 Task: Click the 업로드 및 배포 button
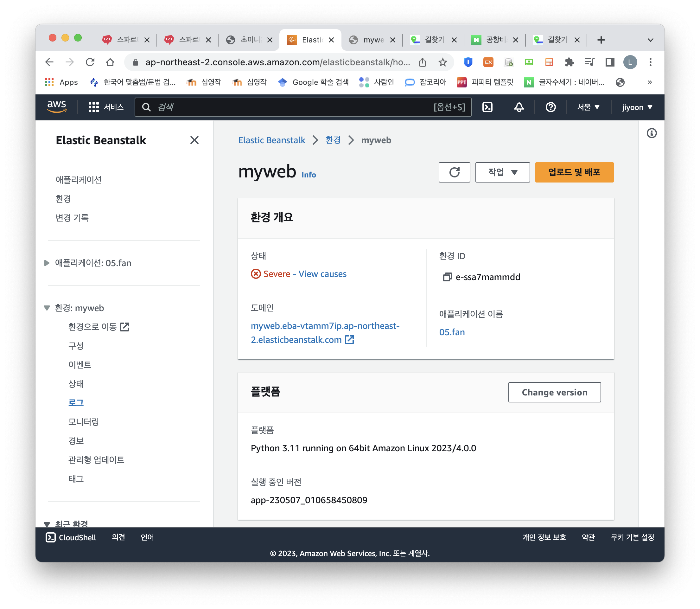574,172
